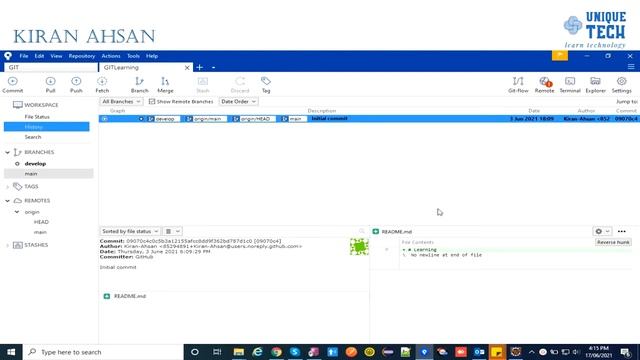Close the GITLearning tab
640x360 pixels.
(187, 67)
